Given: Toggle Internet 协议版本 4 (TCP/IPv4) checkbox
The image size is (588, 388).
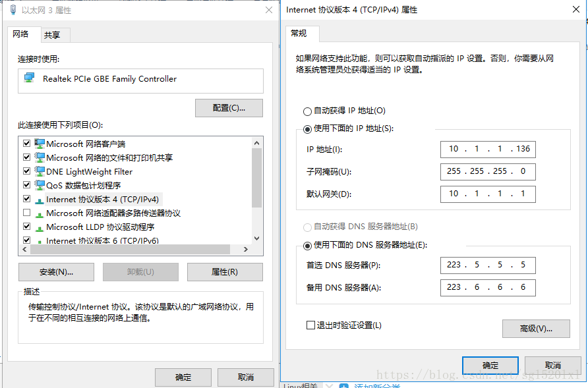Looking at the screenshot, I should 26,199.
